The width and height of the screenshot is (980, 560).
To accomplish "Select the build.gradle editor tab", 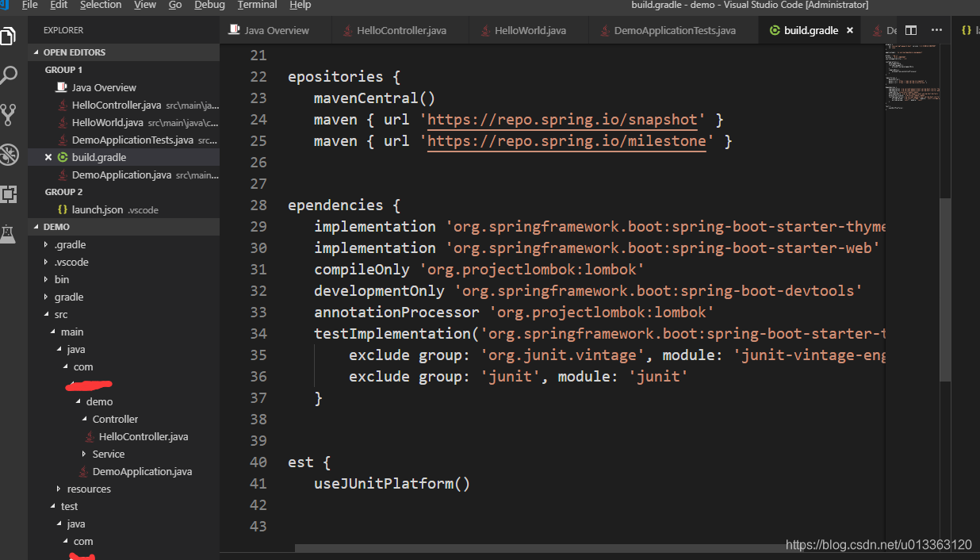I will point(810,30).
